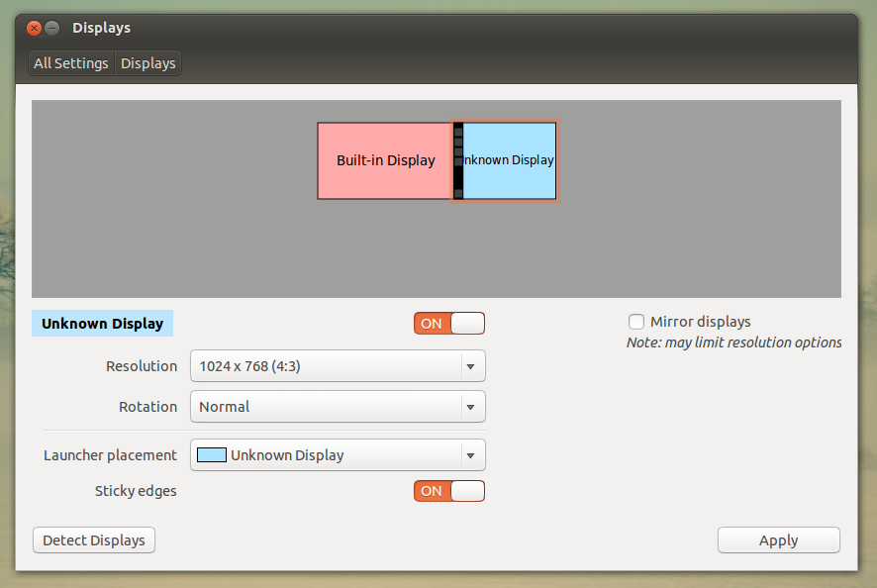This screenshot has width=877, height=588.
Task: Open the Resolution dropdown
Action: tap(337, 365)
